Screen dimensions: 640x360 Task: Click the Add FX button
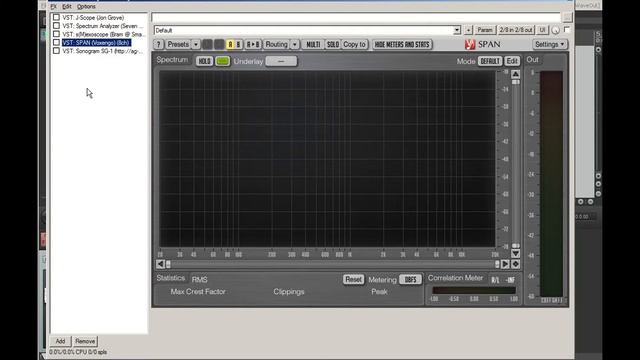click(x=60, y=341)
